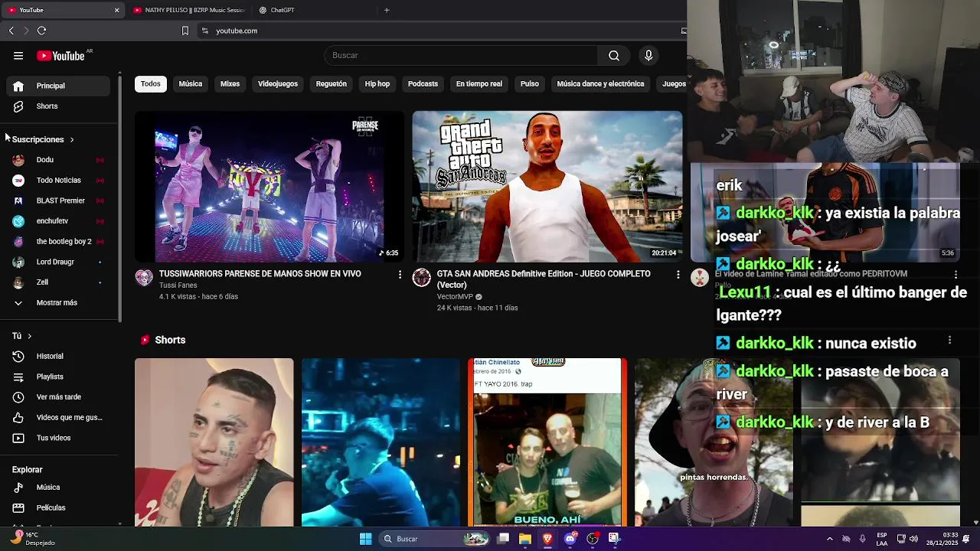Screen dimensions: 980x551
Task: Open Música under Explorar
Action: point(60,487)
